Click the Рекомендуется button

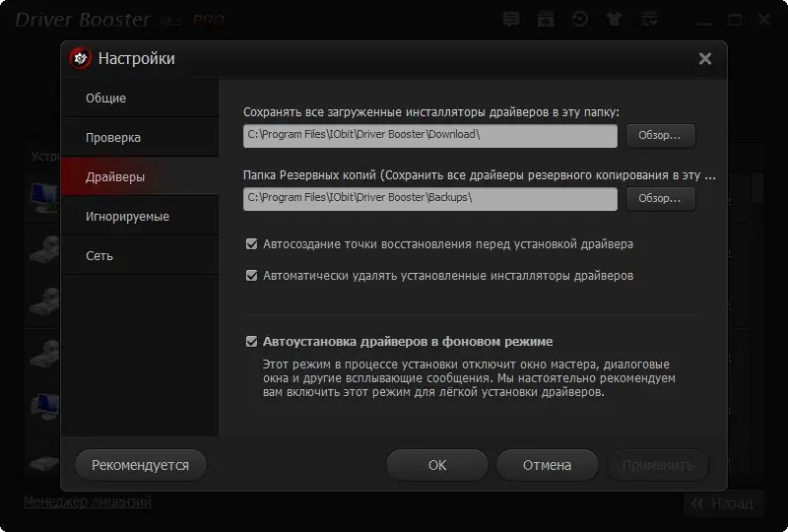click(x=141, y=465)
